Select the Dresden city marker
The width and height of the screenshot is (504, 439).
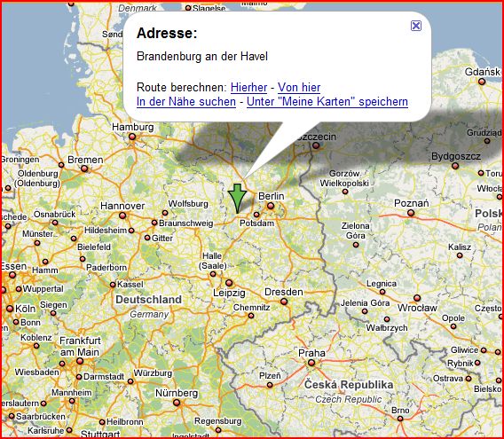284,302
